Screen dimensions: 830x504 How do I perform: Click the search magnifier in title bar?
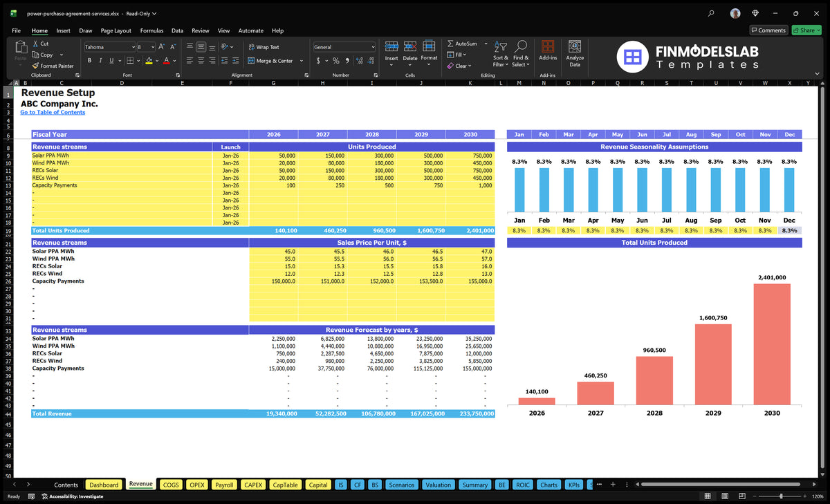tap(712, 13)
